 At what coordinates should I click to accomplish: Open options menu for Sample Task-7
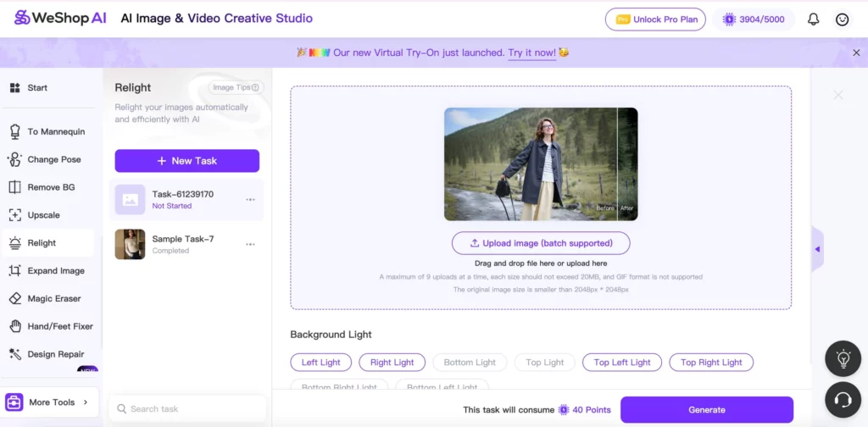(250, 245)
